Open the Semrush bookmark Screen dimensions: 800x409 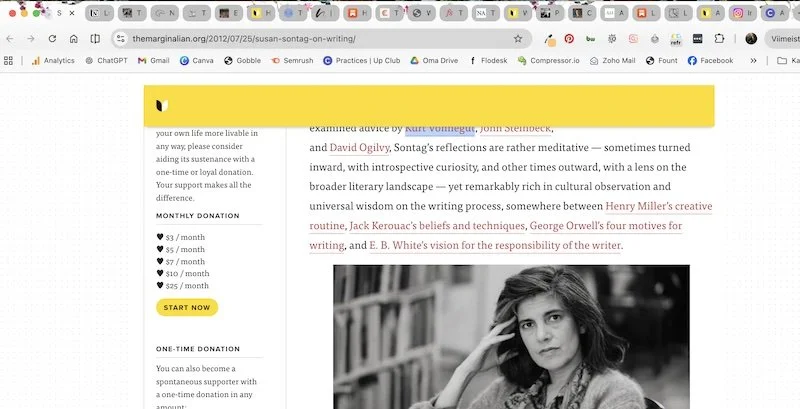(292, 61)
